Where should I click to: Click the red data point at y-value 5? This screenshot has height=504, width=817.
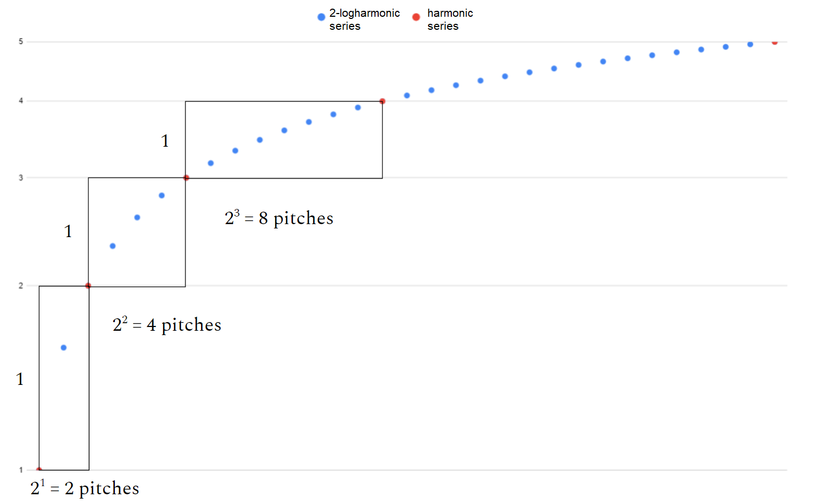[x=775, y=42]
